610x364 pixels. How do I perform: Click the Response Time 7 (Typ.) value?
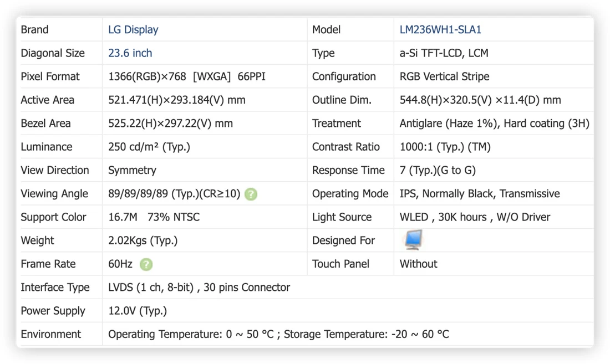(438, 170)
